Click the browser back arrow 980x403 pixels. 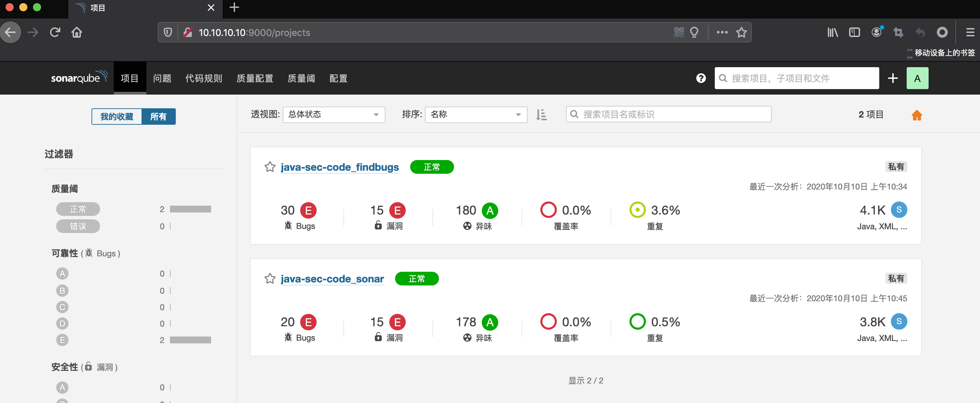pos(10,32)
